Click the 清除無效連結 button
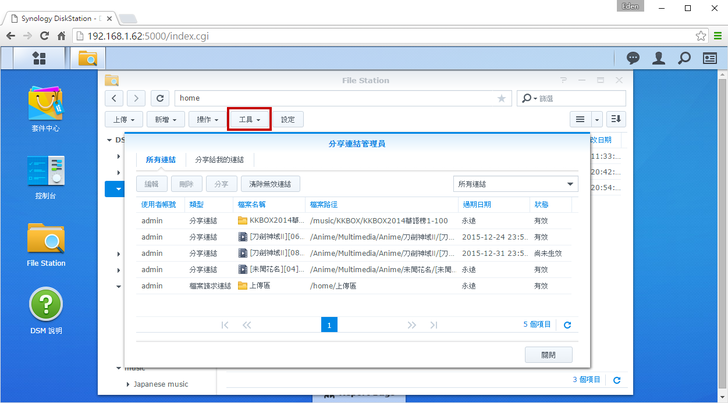 [x=270, y=184]
